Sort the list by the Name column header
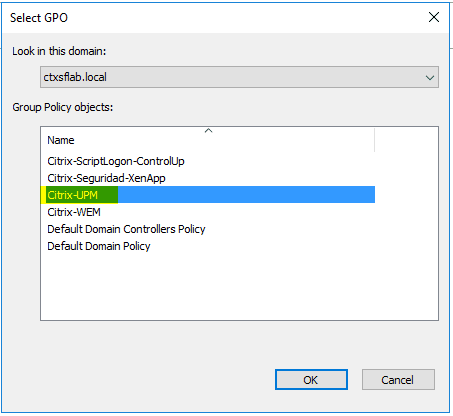The height and width of the screenshot is (416, 453). coord(208,140)
